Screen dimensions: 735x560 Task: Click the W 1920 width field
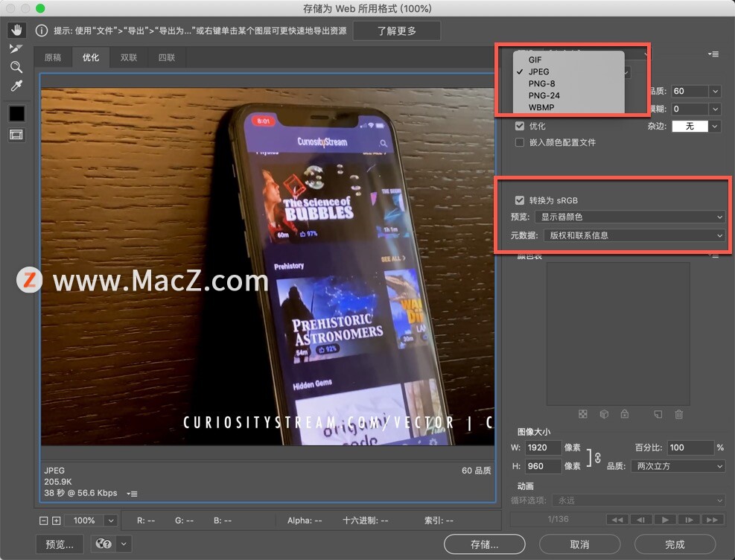click(543, 448)
